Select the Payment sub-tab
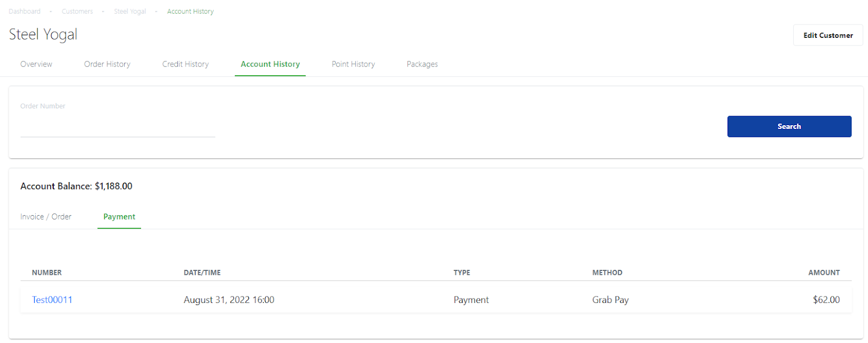 click(119, 217)
